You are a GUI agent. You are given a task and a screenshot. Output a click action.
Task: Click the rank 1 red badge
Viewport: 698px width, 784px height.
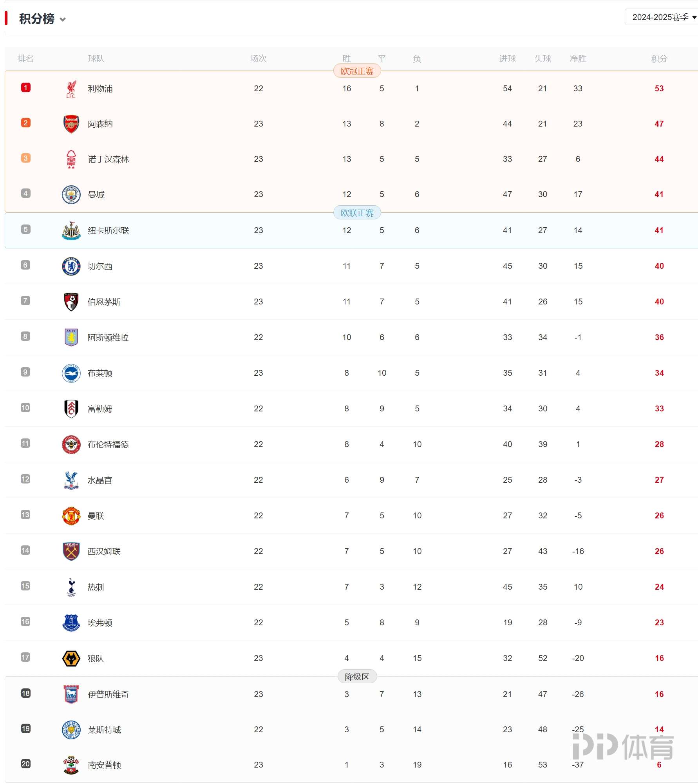[x=26, y=88]
